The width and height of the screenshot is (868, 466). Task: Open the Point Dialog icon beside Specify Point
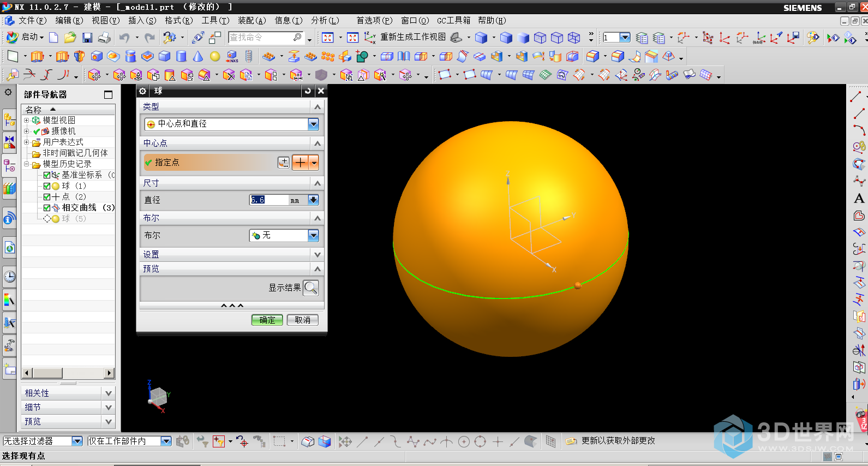284,162
